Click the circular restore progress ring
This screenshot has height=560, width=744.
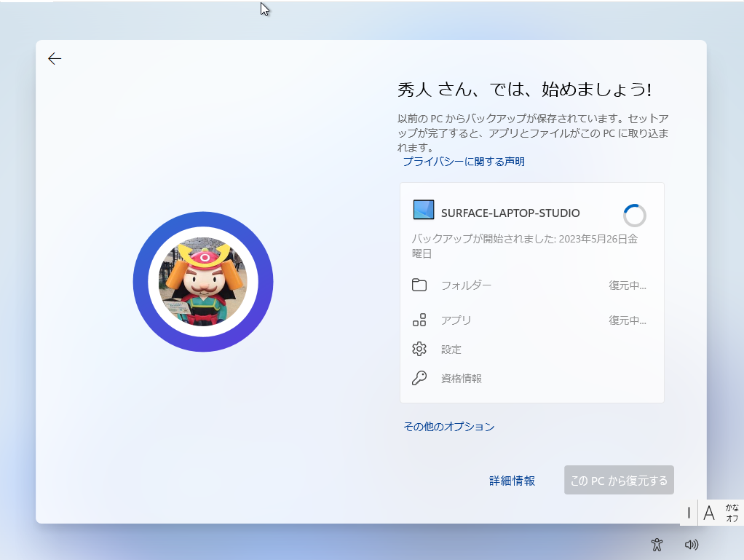(x=634, y=216)
